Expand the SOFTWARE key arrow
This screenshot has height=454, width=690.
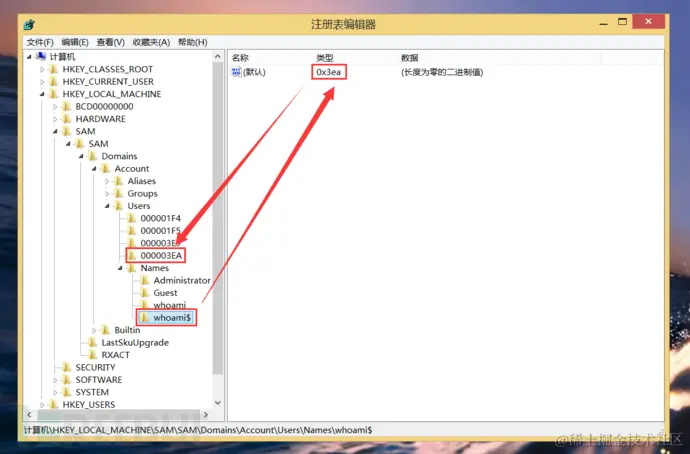55,380
